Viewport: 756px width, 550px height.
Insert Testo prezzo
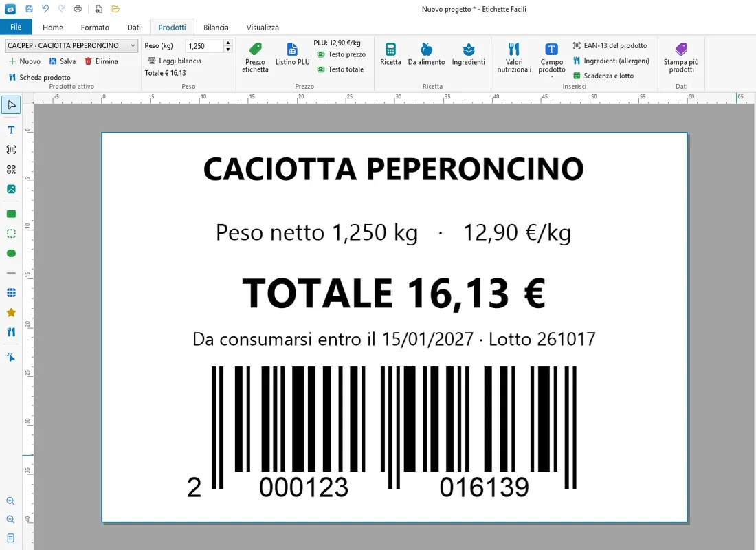(x=342, y=54)
